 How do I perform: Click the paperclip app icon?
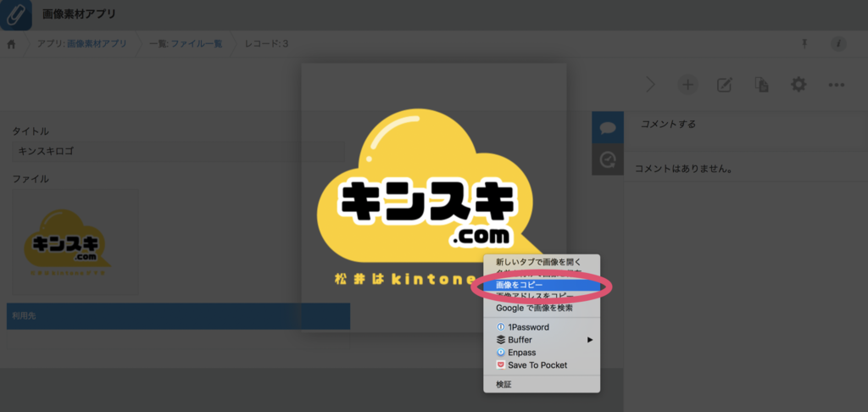15,14
